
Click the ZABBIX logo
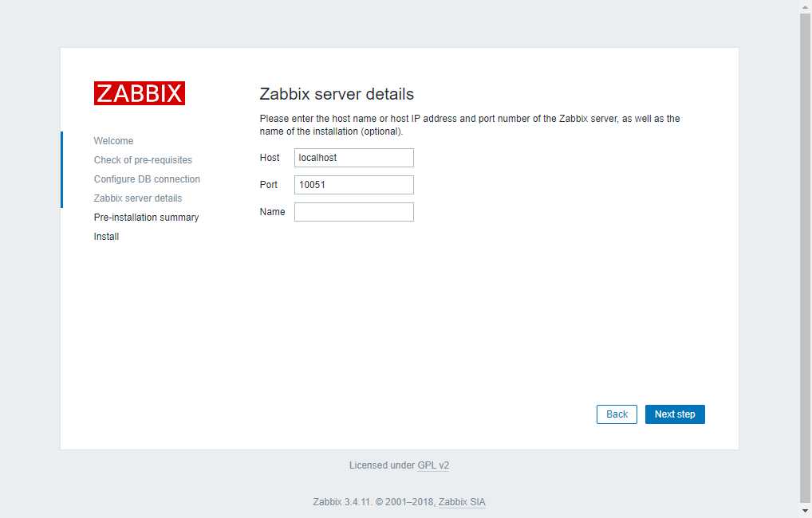point(140,93)
